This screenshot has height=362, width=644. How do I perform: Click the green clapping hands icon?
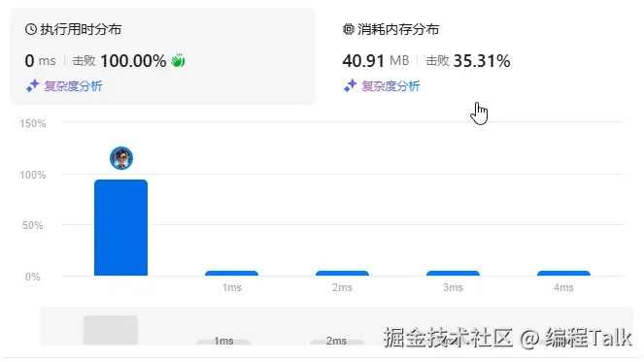tap(178, 61)
